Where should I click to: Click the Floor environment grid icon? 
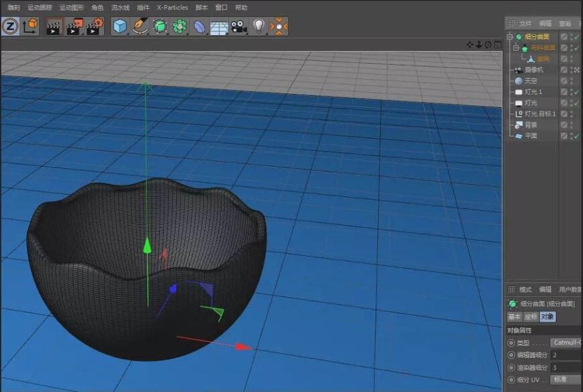click(x=219, y=27)
